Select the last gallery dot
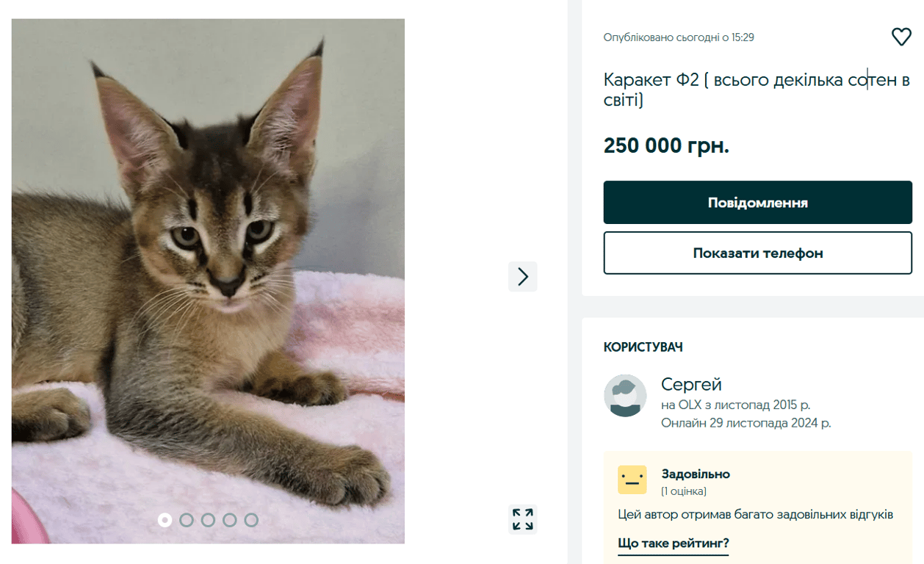Image resolution: width=924 pixels, height=564 pixels. tap(252, 519)
